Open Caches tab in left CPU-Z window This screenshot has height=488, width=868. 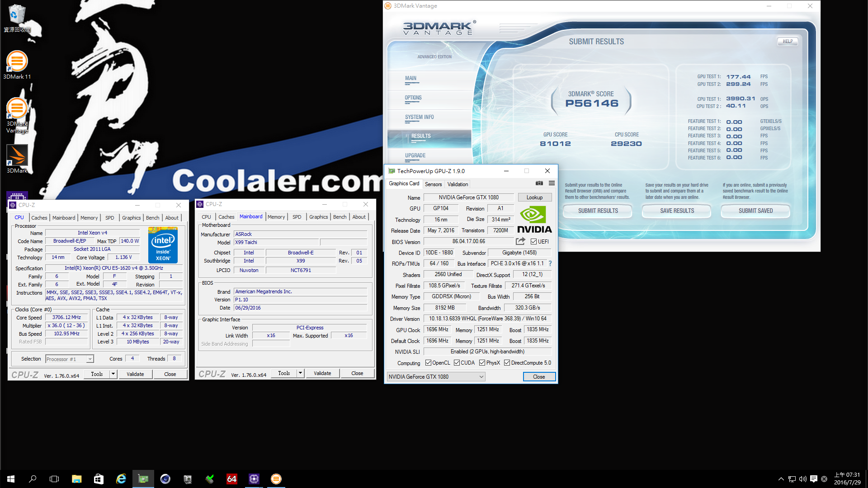click(x=39, y=218)
